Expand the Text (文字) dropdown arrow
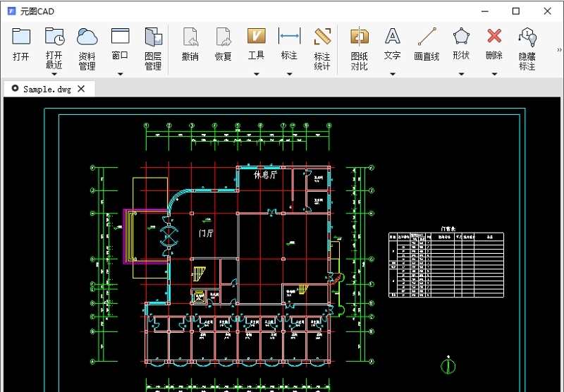This screenshot has height=392, width=564. click(392, 73)
